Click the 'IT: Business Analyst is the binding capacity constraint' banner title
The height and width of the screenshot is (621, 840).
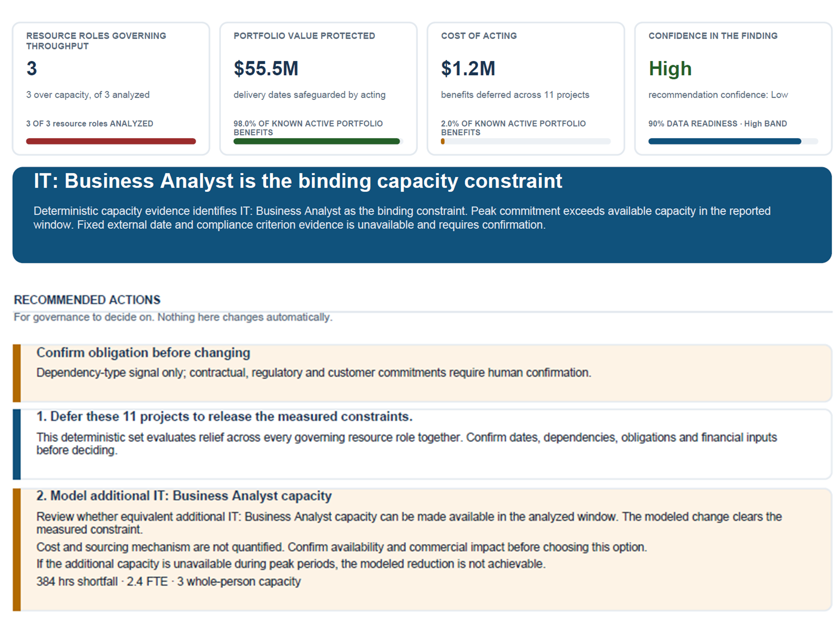click(298, 181)
